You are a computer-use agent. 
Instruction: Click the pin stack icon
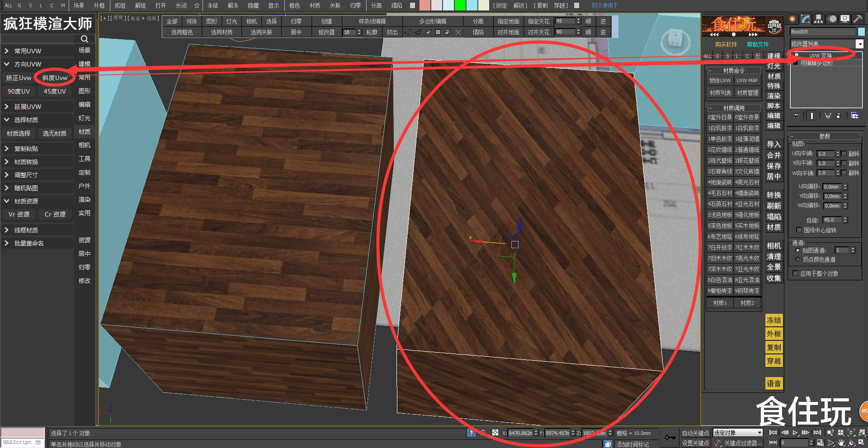[796, 116]
